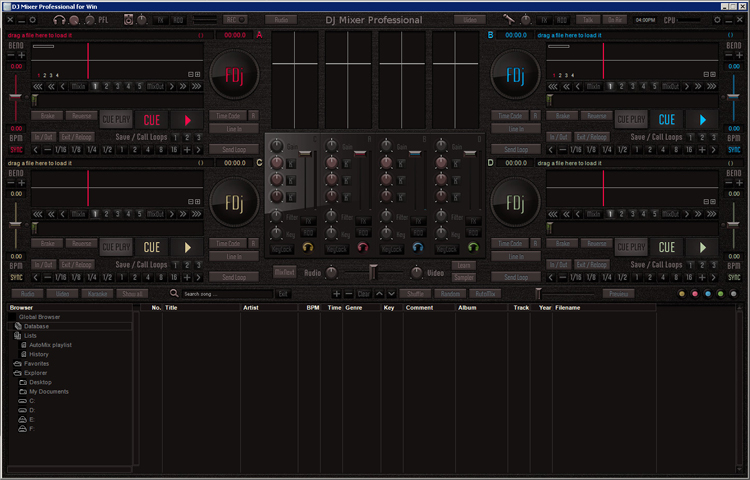Click the blue headphone cue for channel B

point(418,247)
